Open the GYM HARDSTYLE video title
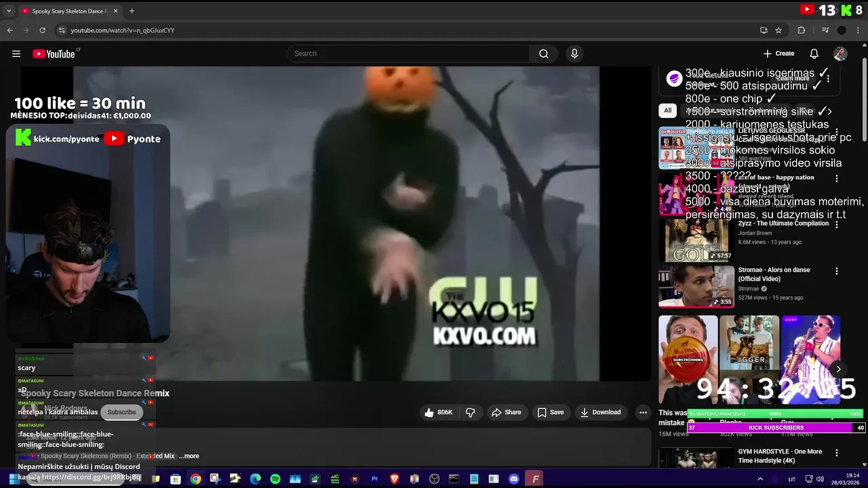 pyautogui.click(x=780, y=456)
